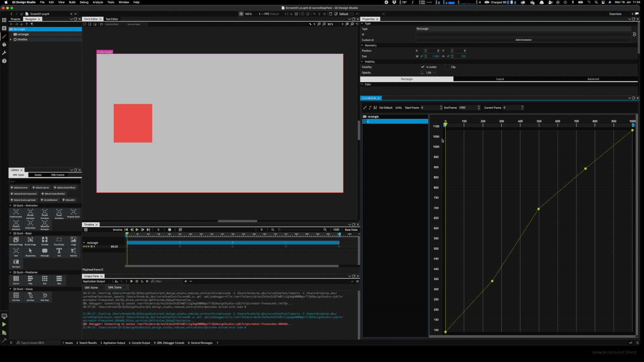Screen dimensions: 644x362
Task: Uncheck the Is visible checkbox
Action: click(423, 67)
